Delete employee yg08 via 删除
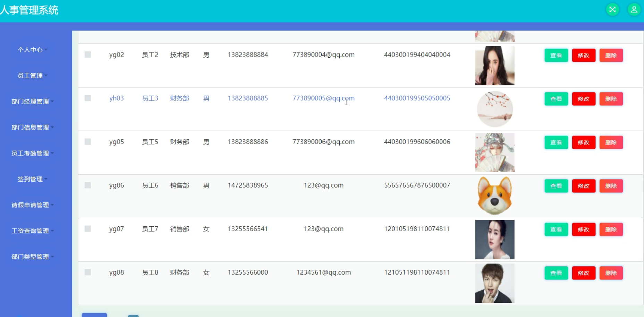Screen dimensions: 644x317 (611, 273)
